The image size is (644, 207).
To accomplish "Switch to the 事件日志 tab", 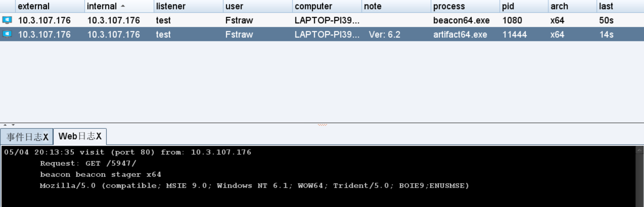I will 24,137.
